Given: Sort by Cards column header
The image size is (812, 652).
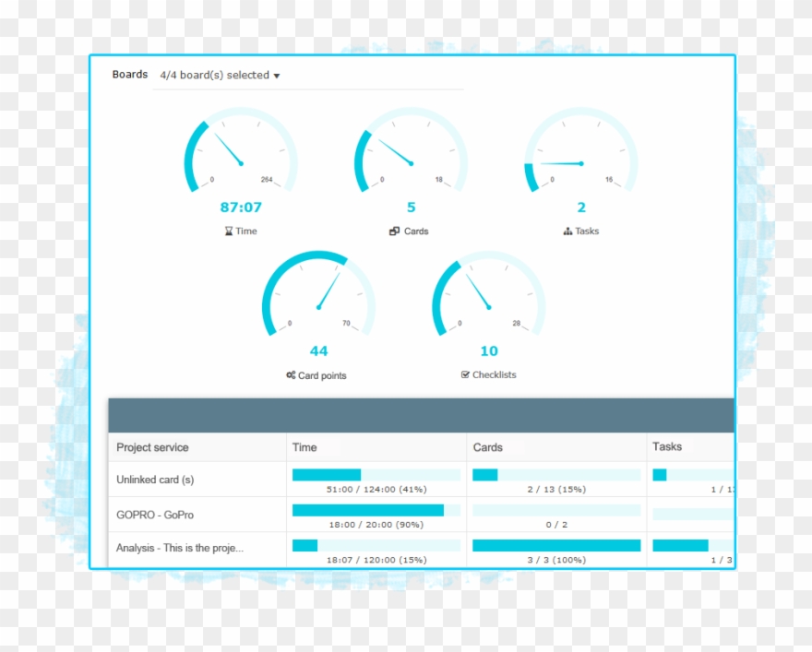Looking at the screenshot, I should (x=487, y=447).
